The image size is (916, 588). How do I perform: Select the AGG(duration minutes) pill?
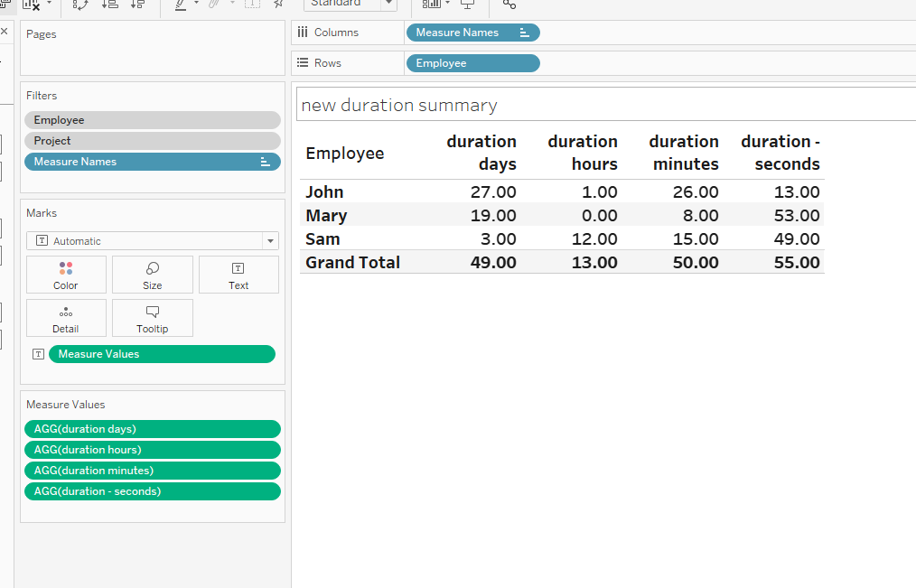click(x=153, y=471)
